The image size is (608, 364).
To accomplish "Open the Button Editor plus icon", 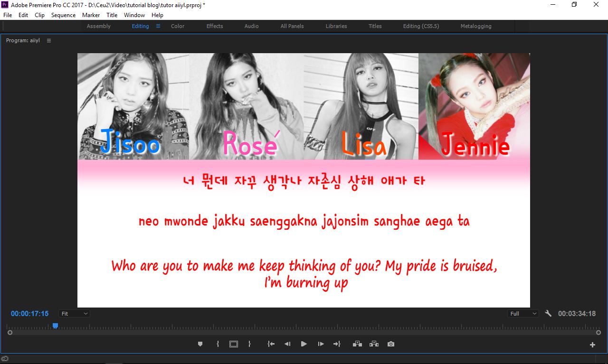I will 592,345.
